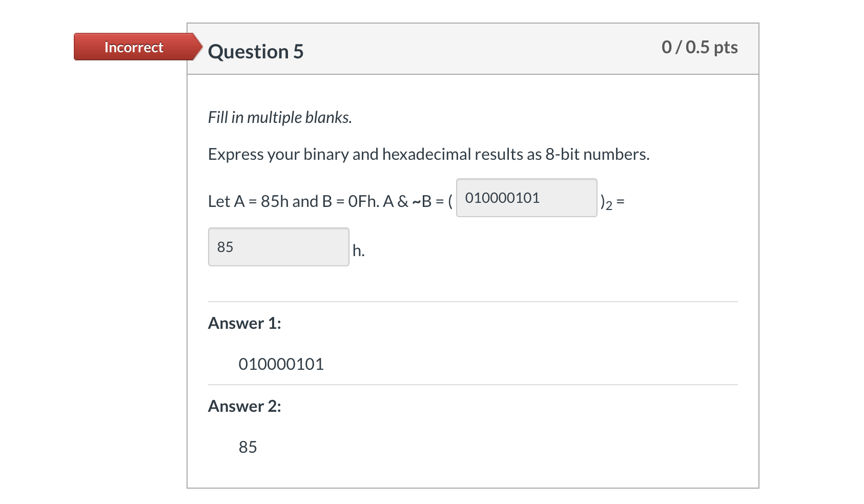Click the divider line above Answer 1
This screenshot has width=864, height=504.
coord(471,303)
